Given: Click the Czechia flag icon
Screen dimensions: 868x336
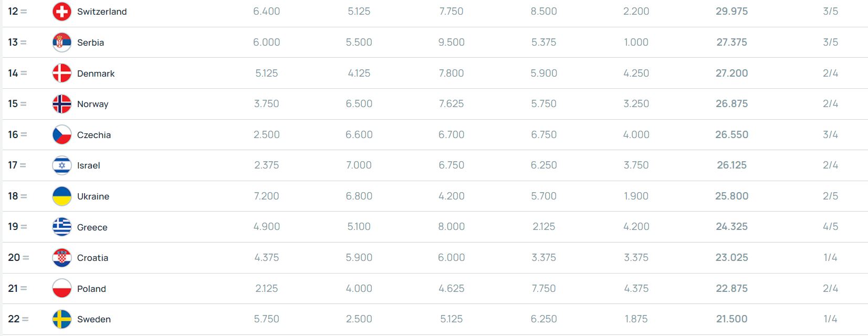Looking at the screenshot, I should pos(62,135).
